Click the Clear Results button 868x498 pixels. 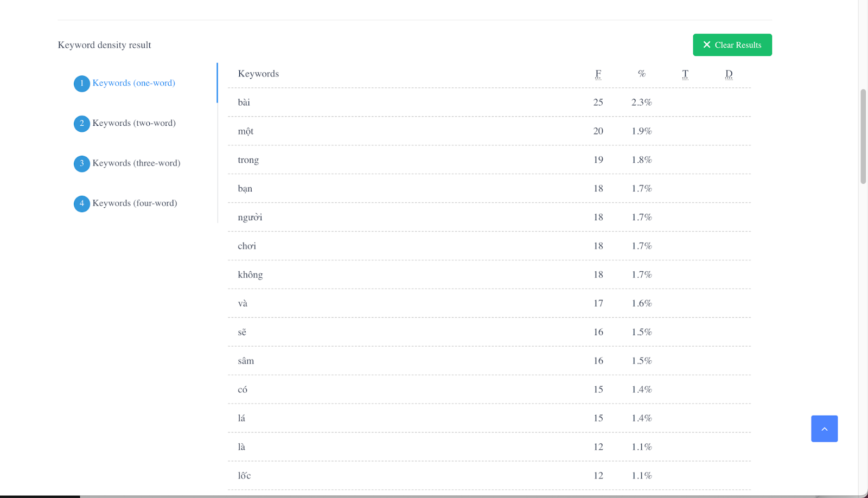pos(732,45)
